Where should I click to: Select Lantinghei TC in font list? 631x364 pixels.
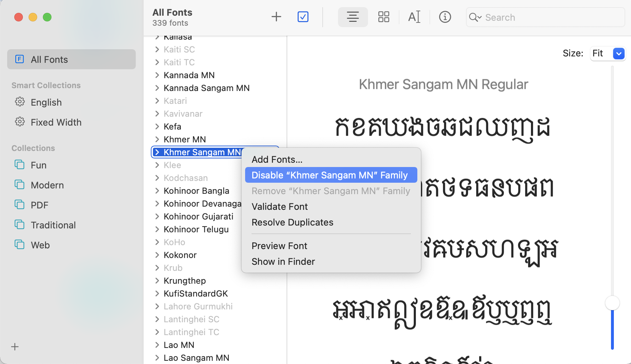(x=192, y=332)
